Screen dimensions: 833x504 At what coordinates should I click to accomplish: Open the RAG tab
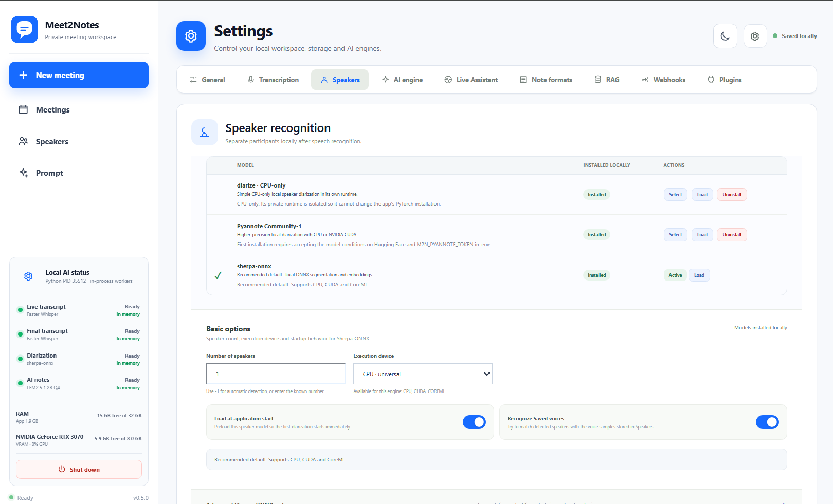pyautogui.click(x=607, y=80)
